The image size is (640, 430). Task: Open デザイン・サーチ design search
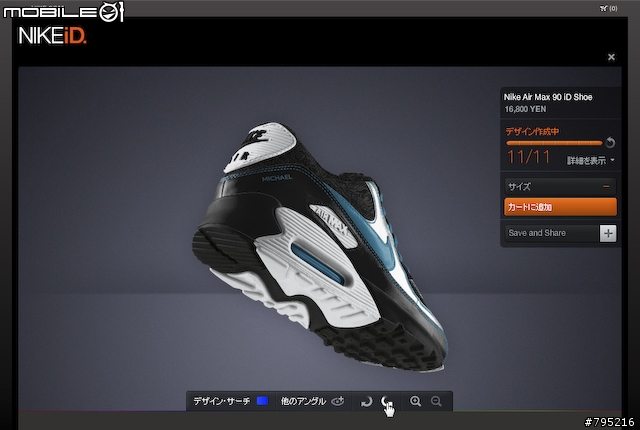click(222, 401)
